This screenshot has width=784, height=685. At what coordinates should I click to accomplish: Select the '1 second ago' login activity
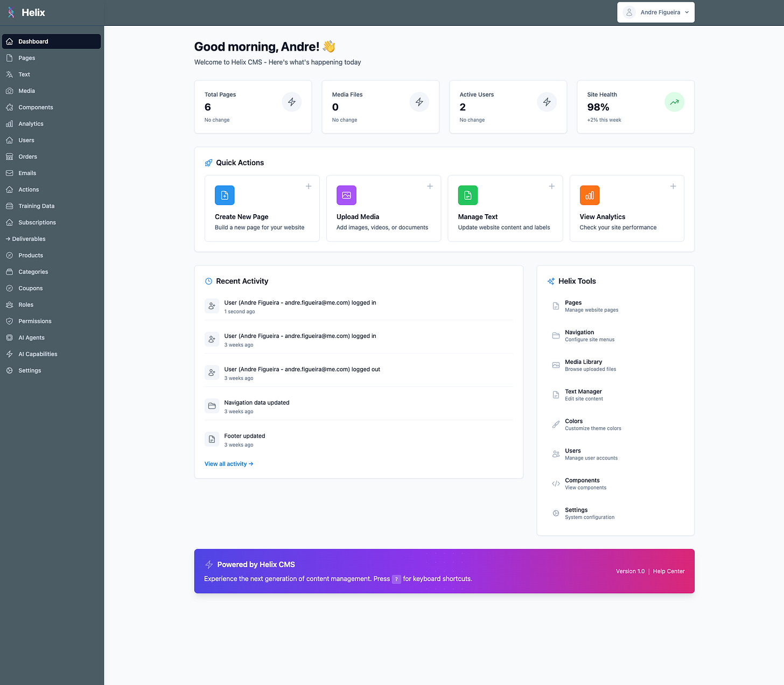(359, 307)
